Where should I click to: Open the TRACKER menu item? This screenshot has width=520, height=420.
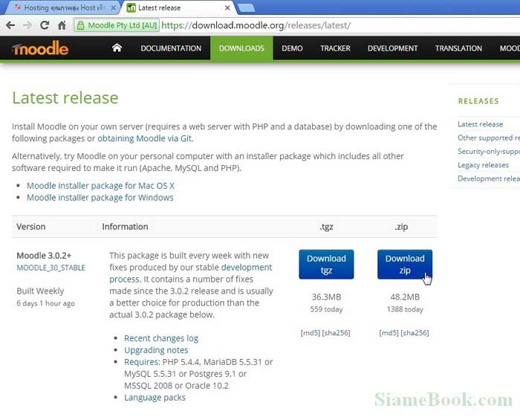point(335,48)
